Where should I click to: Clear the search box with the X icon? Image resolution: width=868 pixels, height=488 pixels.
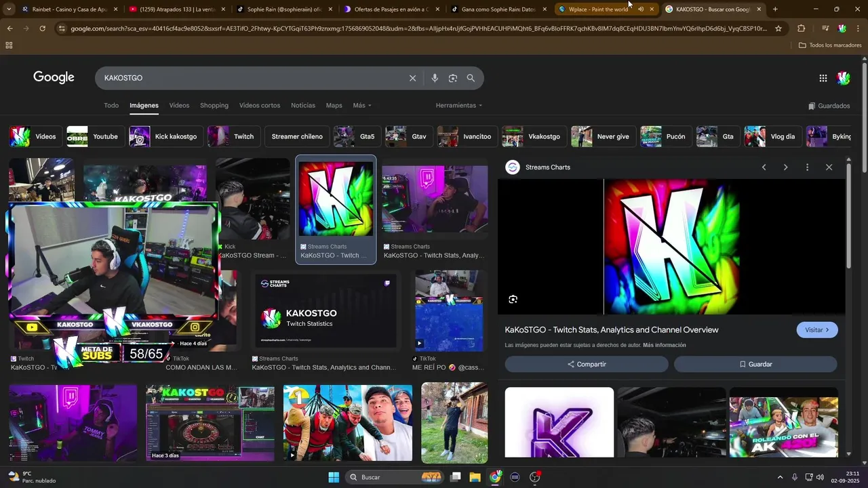(x=412, y=78)
